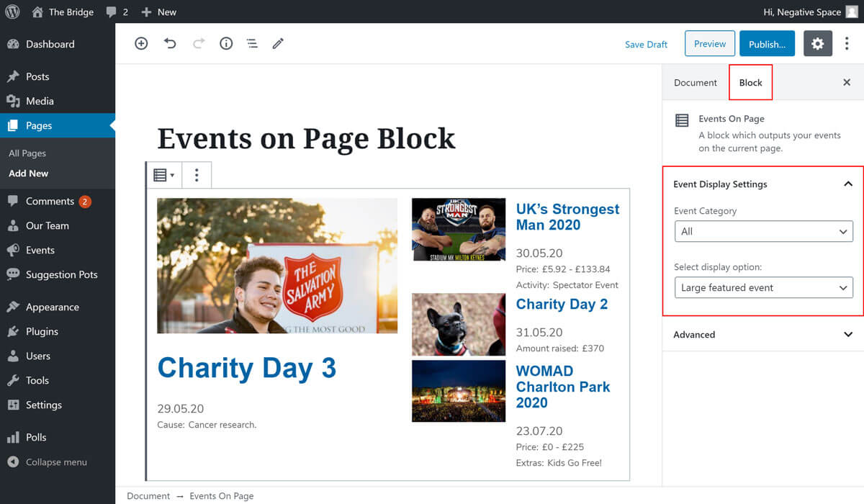
Task: Click the Save Draft link
Action: tap(646, 45)
